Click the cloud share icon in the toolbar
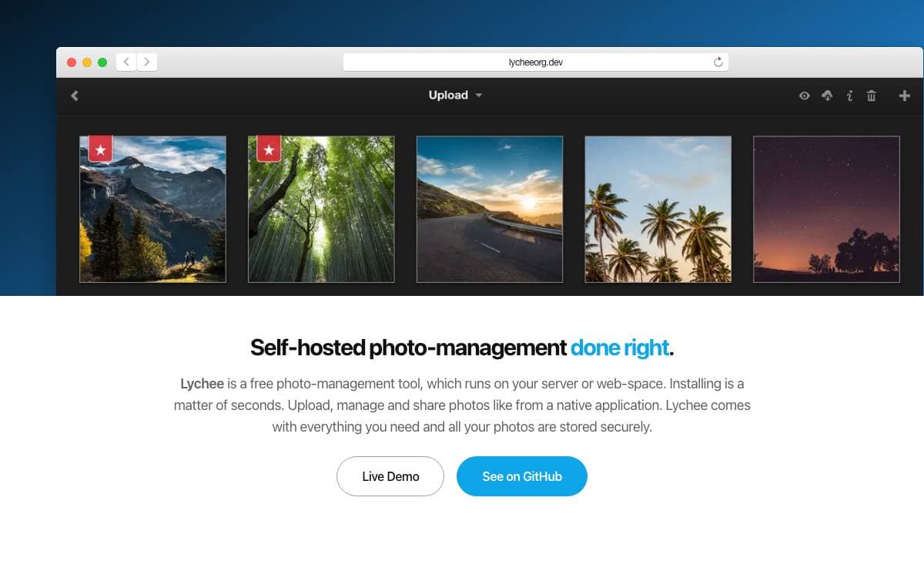Image resolution: width=924 pixels, height=578 pixels. 827,96
